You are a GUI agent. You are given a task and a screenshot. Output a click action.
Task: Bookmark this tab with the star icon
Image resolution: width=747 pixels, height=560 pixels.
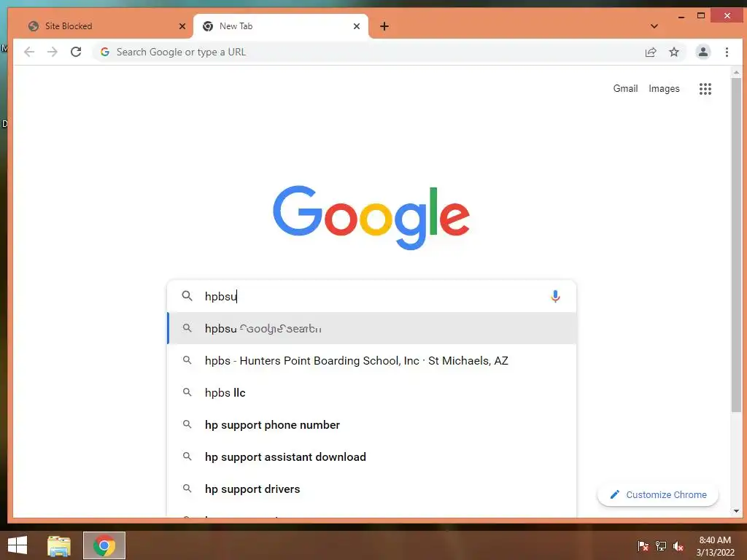pyautogui.click(x=674, y=52)
